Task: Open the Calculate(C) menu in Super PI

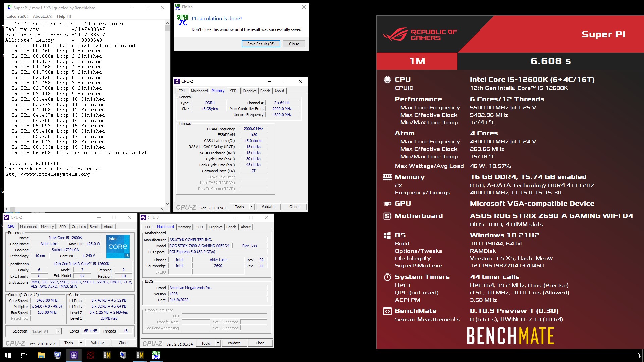Action: (17, 16)
